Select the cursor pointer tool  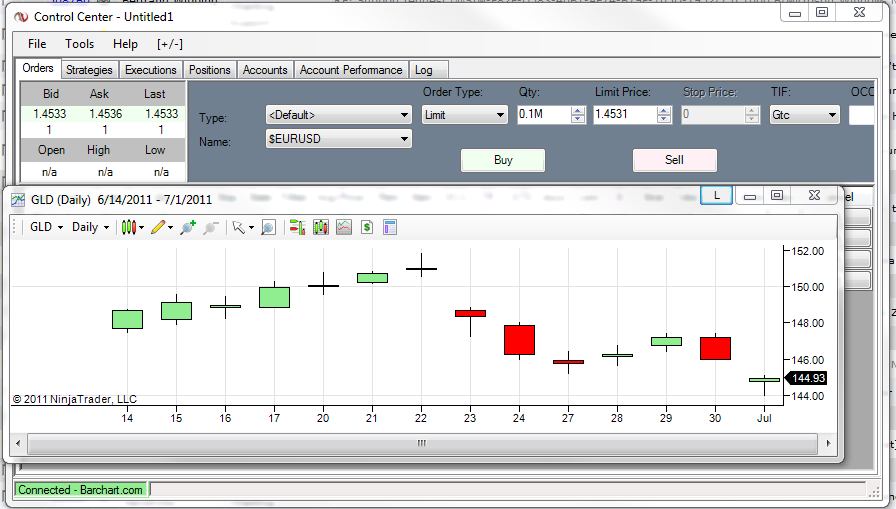click(238, 227)
